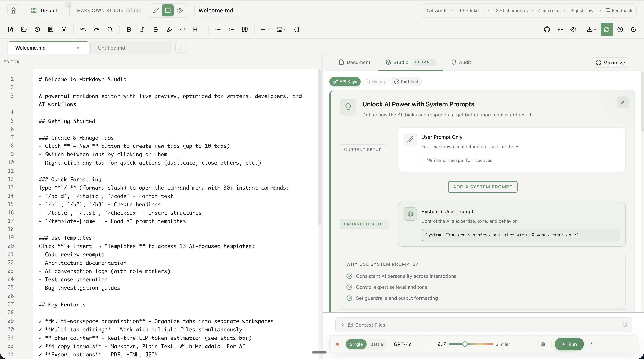
Task: Open the Default workspace dropdown
Action: pos(48,10)
